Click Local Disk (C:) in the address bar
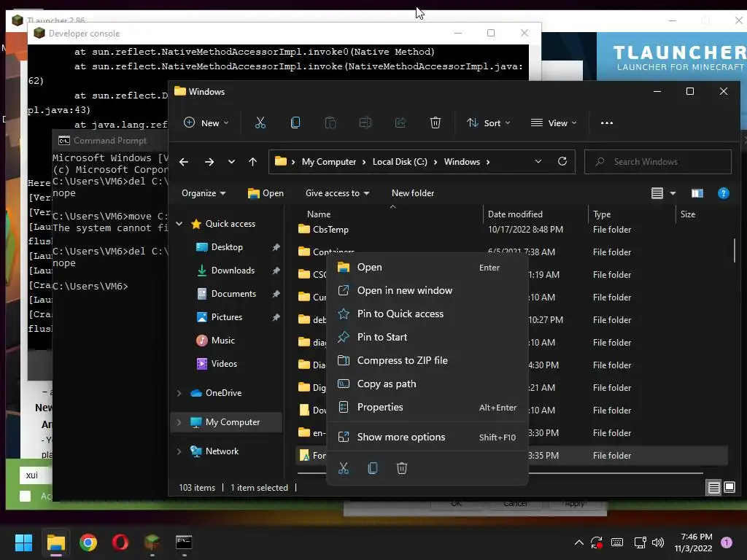Screen dimensions: 747x560 (400, 162)
